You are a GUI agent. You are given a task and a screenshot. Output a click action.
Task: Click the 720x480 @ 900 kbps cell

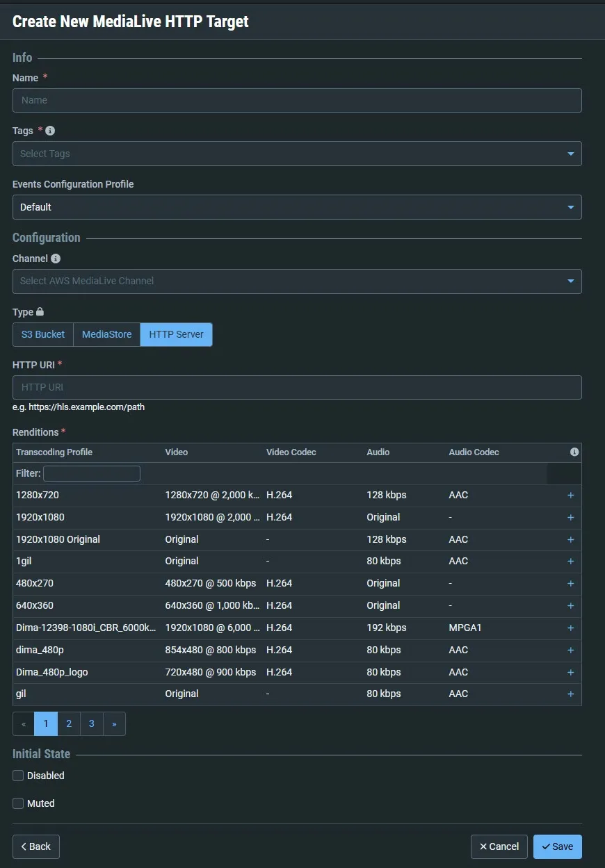[211, 673]
